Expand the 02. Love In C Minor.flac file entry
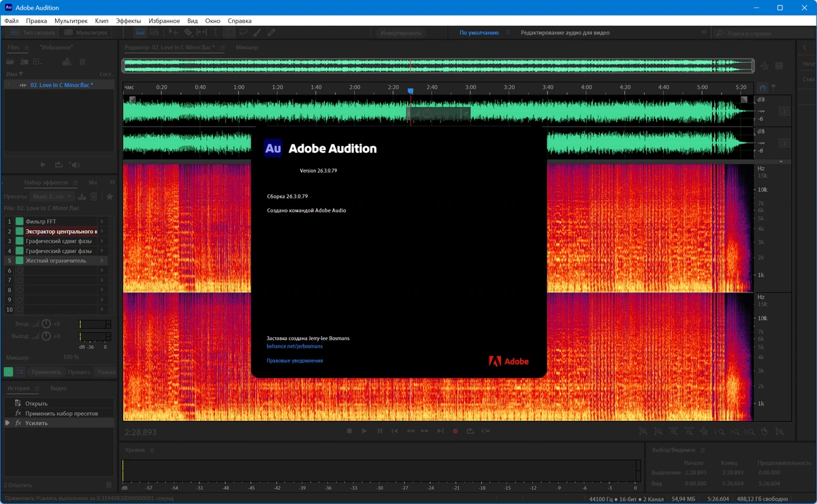Screen dimensions: 817x504 tap(8, 85)
